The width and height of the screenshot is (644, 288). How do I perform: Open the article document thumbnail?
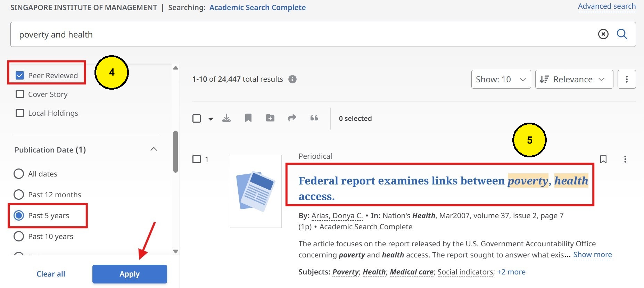coord(256,191)
